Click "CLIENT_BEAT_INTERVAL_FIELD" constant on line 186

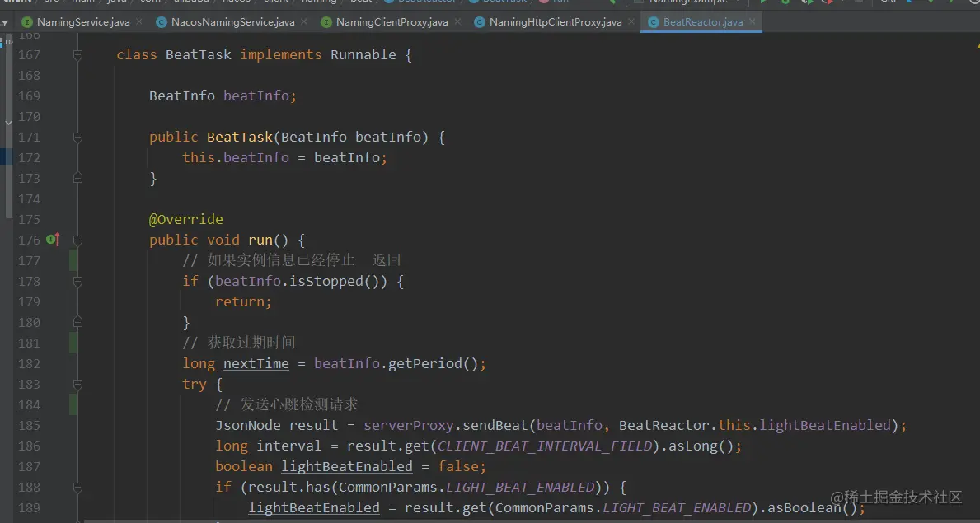[x=544, y=446]
